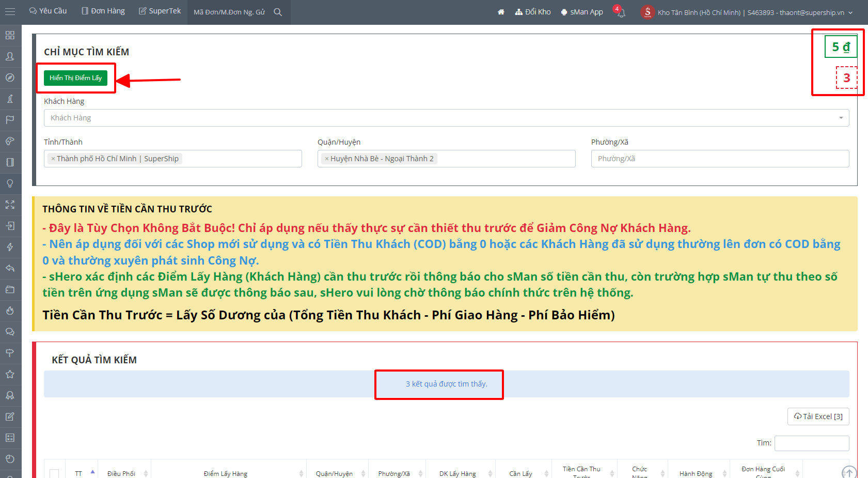Open the flag icon in the sidebar
Viewport: 868px width, 478px height.
[10, 120]
